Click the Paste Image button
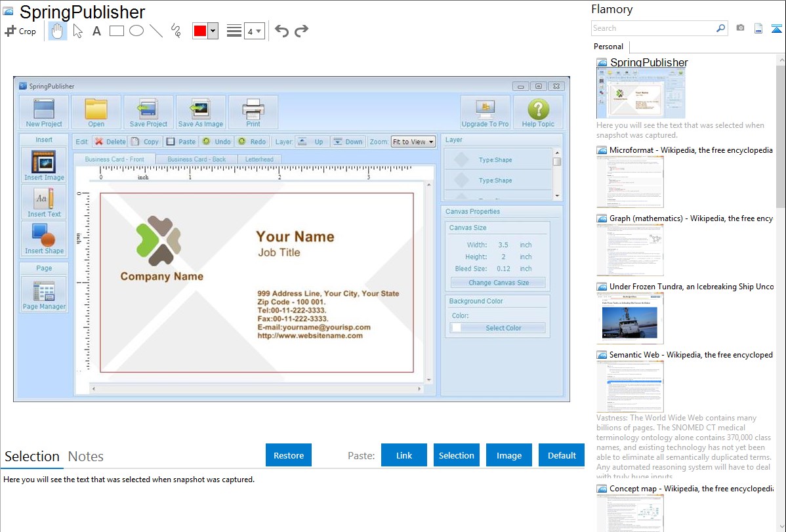 (x=509, y=455)
